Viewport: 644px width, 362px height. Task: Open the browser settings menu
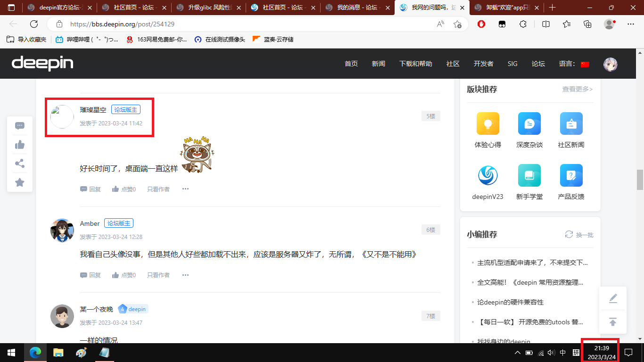[631, 24]
